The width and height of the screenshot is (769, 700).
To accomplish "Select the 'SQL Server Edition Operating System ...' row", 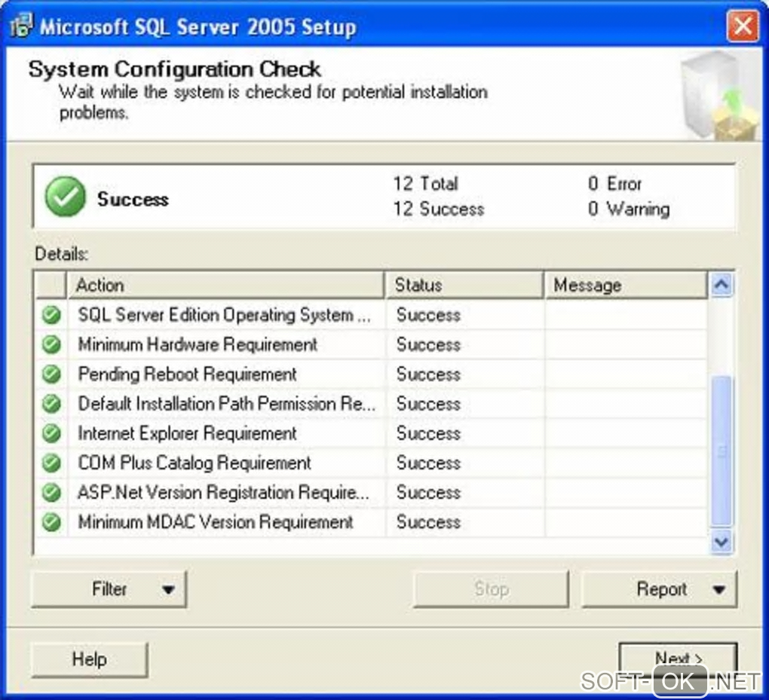I will coord(372,315).
